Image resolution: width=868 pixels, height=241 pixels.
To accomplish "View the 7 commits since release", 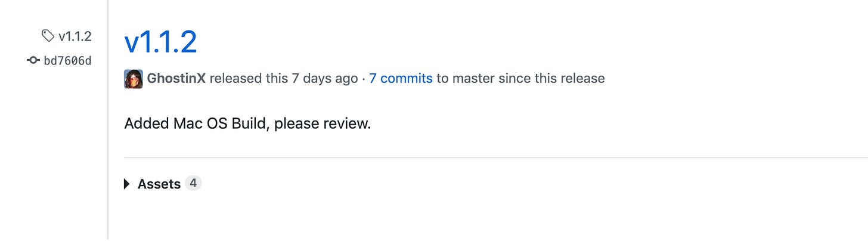I will [x=401, y=78].
